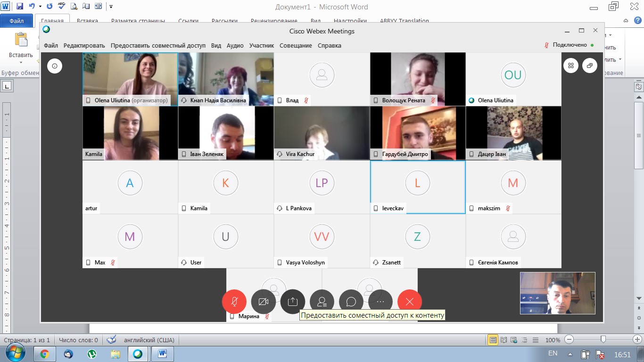644x362 pixels.
Task: Click the Word redo icon
Action: (x=50, y=7)
